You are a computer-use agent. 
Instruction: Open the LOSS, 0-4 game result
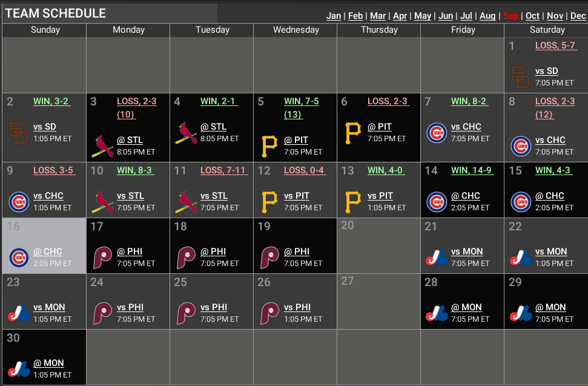[305, 171]
